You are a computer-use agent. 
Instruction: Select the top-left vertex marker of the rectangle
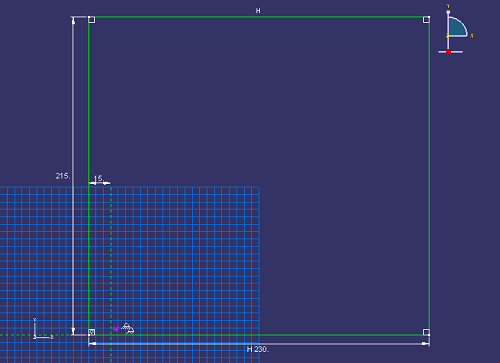click(x=92, y=20)
